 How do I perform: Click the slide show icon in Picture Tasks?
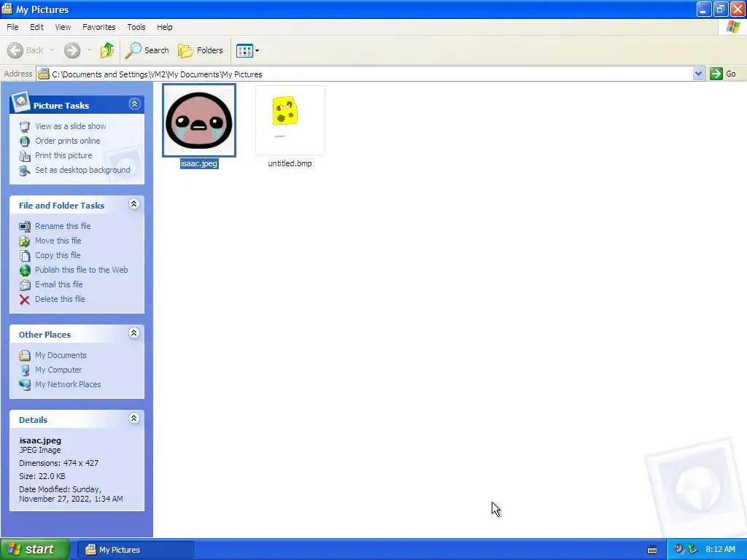(25, 127)
